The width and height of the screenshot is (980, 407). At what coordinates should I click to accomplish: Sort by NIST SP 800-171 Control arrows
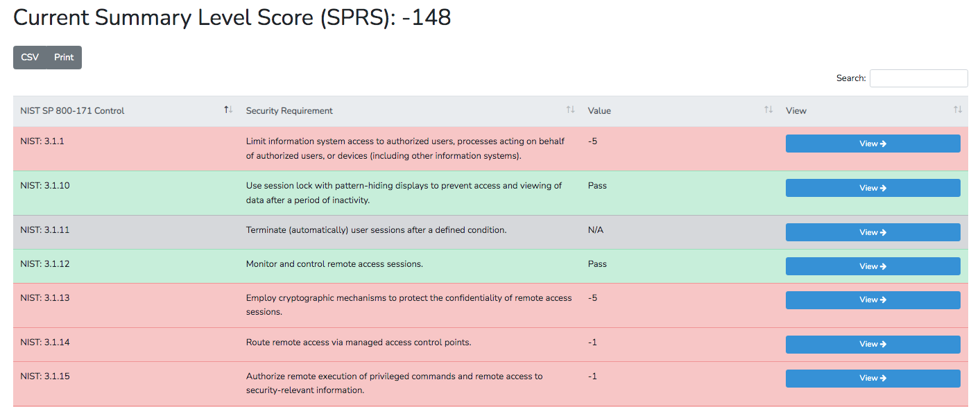[228, 110]
